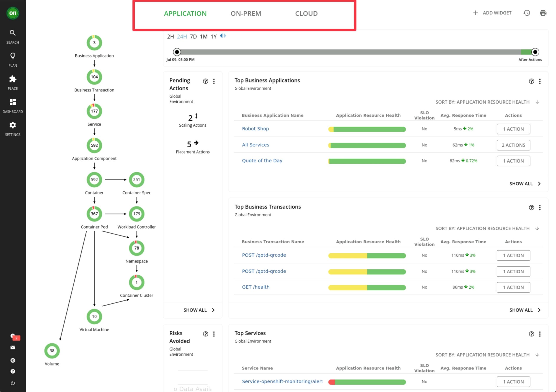Viewport: 556px width, 392px height.
Task: Open the kebab menu on Pending Actions widget
Action: pos(214,81)
